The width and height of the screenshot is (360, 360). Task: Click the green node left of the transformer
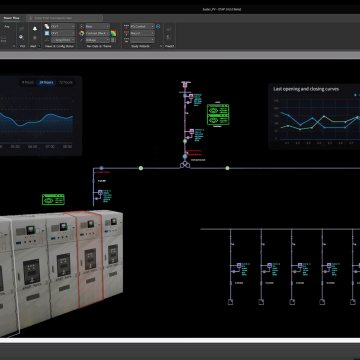tap(141, 168)
